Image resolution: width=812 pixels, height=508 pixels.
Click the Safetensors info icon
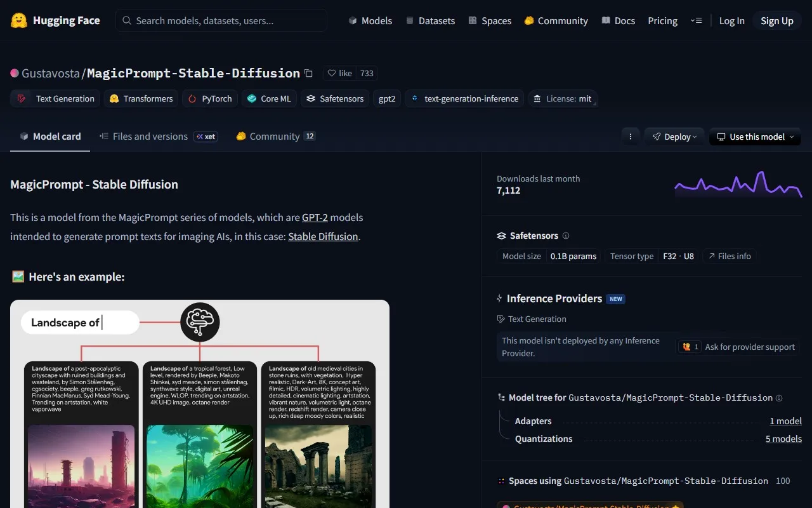click(566, 236)
